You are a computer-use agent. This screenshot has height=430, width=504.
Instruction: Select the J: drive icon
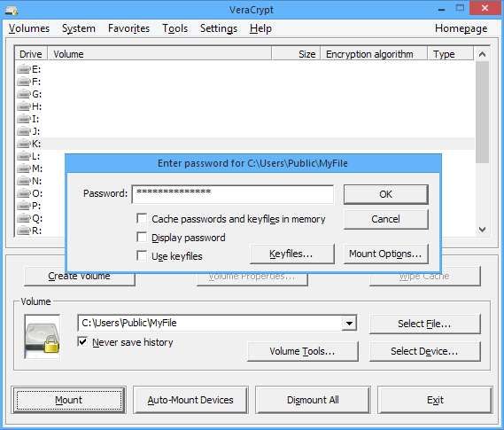(x=24, y=131)
